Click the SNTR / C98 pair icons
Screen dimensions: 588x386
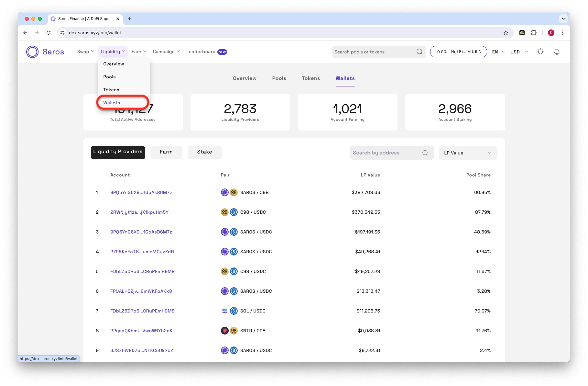tap(229, 331)
